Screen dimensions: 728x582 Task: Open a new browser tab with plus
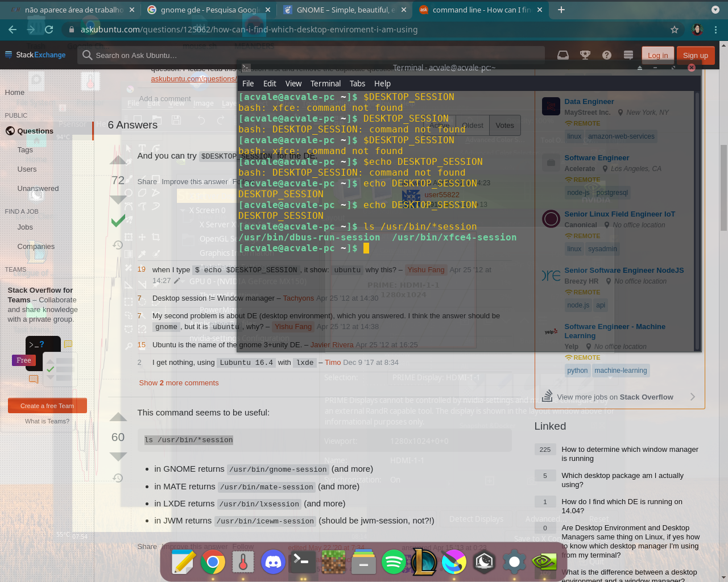561,10
